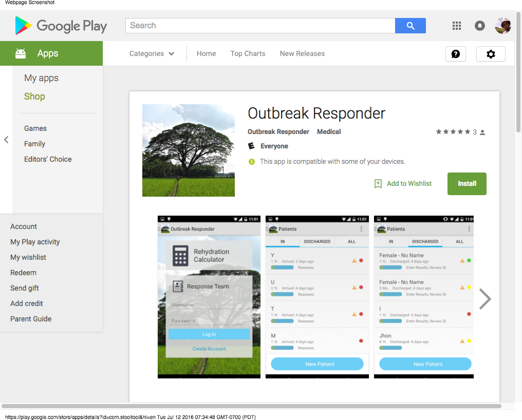The image size is (522, 420).
Task: Open the user profile avatar
Action: [x=502, y=26]
